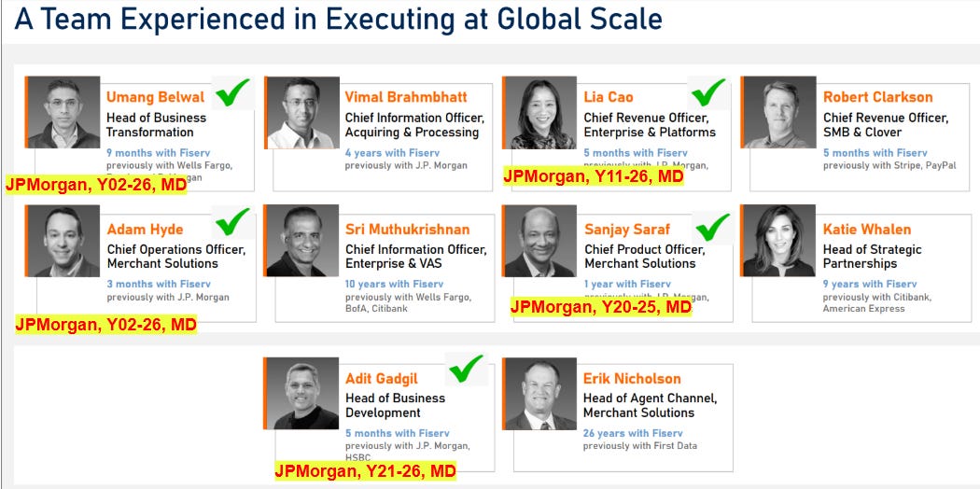980x489 pixels.
Task: Click the green checkmark next to Lia Cao
Action: pyautogui.click(x=708, y=92)
